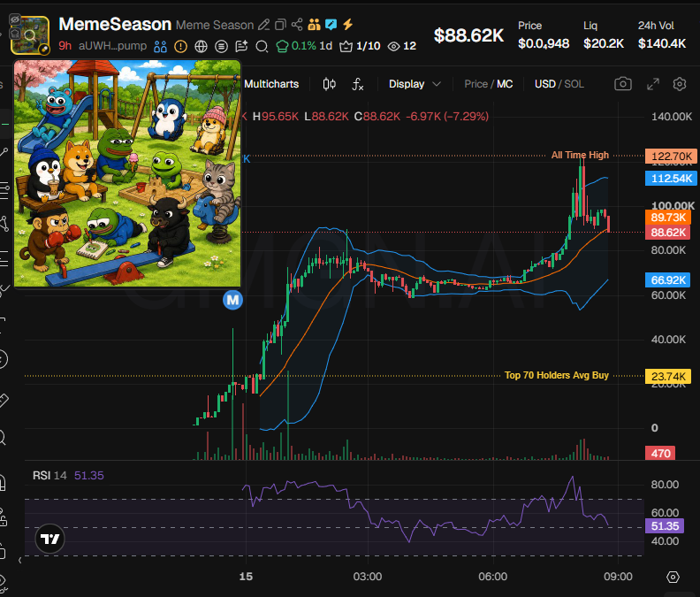Click the purple 51.35 RSI axis tag

pos(665,526)
